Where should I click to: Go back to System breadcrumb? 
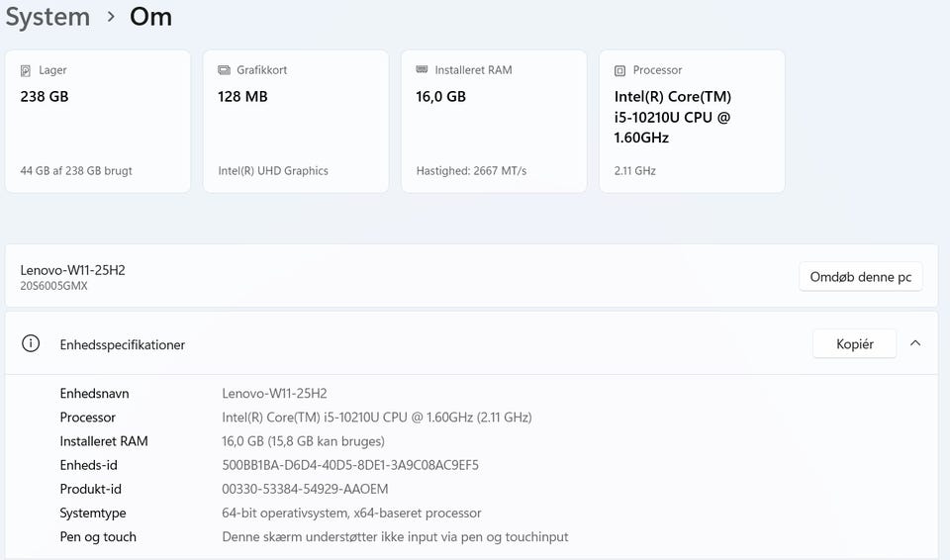[x=47, y=17]
